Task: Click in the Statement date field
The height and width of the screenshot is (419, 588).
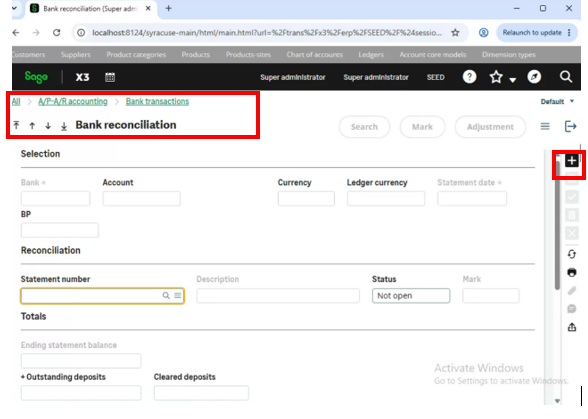Action: pyautogui.click(x=472, y=198)
